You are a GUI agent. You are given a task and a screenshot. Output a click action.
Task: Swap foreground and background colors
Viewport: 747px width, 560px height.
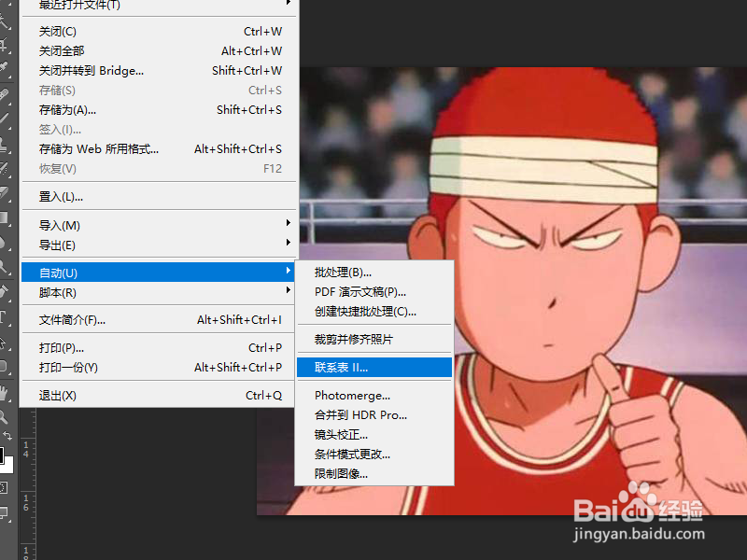[x=7, y=435]
